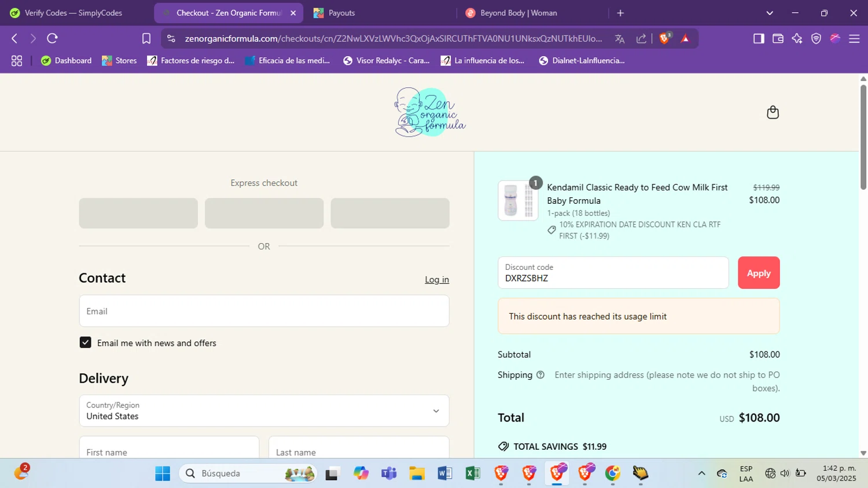Open the browser hamburger menu
The height and width of the screenshot is (488, 868).
854,39
